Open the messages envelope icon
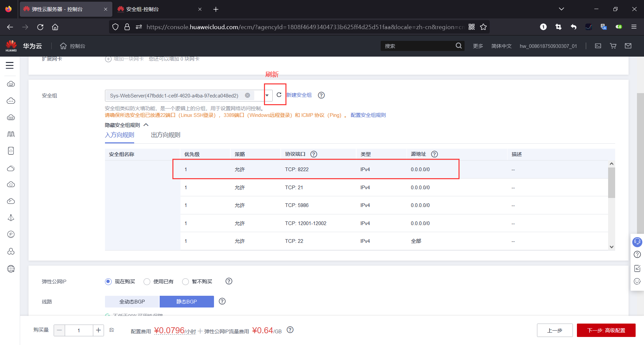 point(628,46)
